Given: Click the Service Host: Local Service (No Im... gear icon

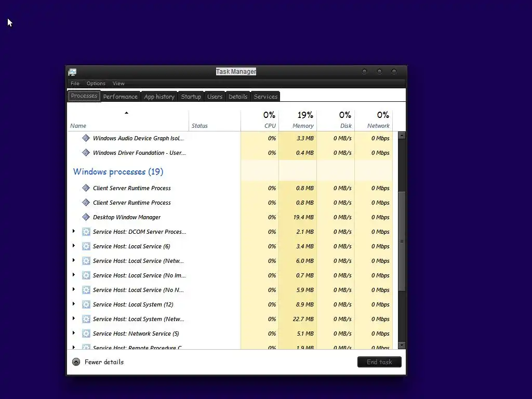Looking at the screenshot, I should pyautogui.click(x=86, y=275).
